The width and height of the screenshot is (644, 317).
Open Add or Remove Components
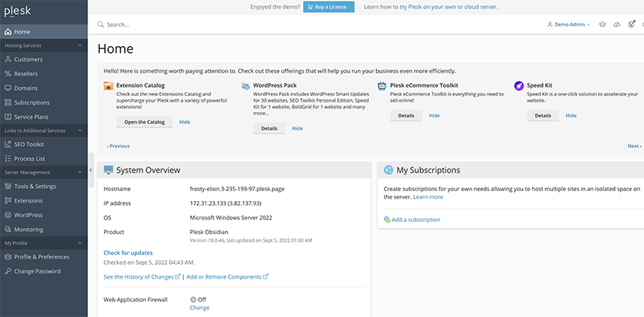pos(228,277)
